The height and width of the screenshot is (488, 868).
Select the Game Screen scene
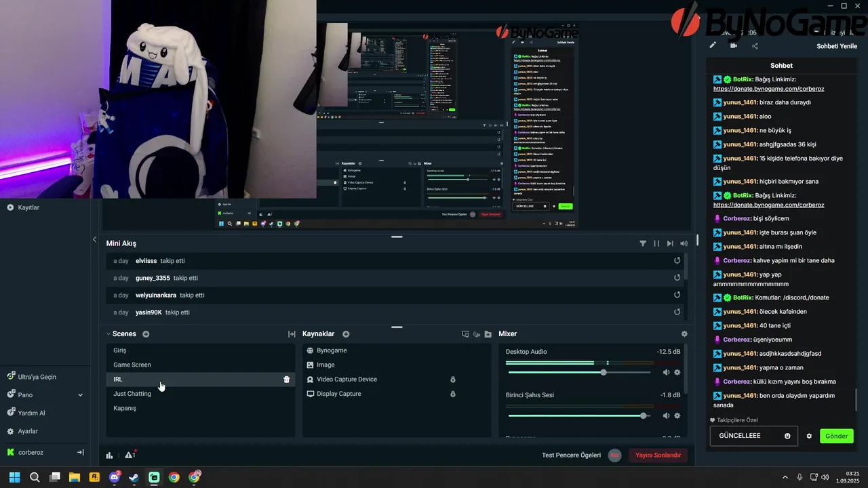coord(201,365)
